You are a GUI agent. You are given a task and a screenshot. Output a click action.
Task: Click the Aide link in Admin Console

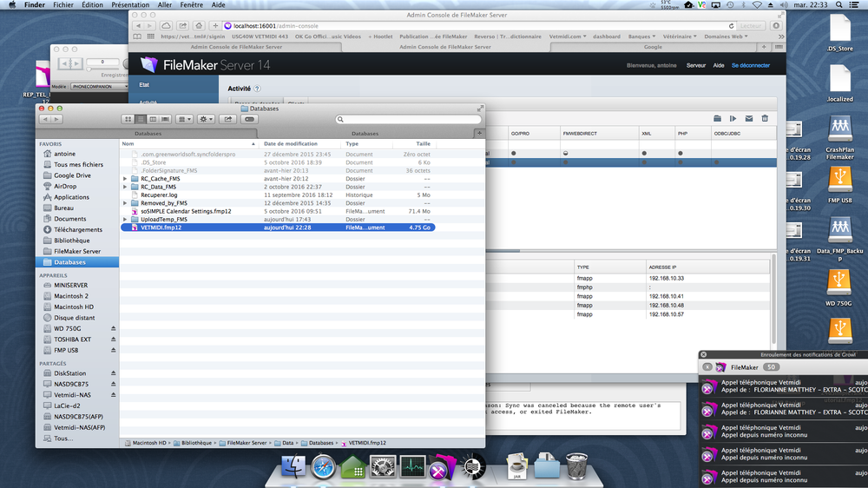pos(719,65)
